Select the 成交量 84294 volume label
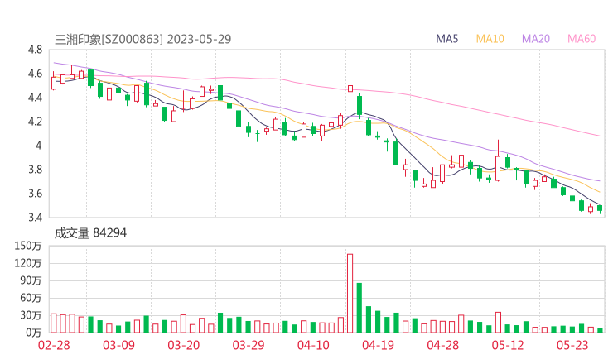 click(x=90, y=233)
